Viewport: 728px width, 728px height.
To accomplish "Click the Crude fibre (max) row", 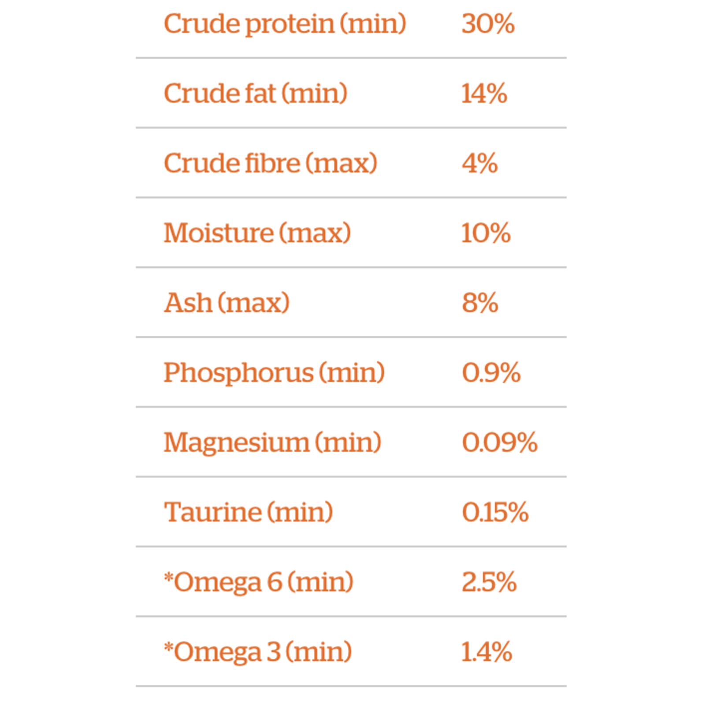I will [x=351, y=163].
